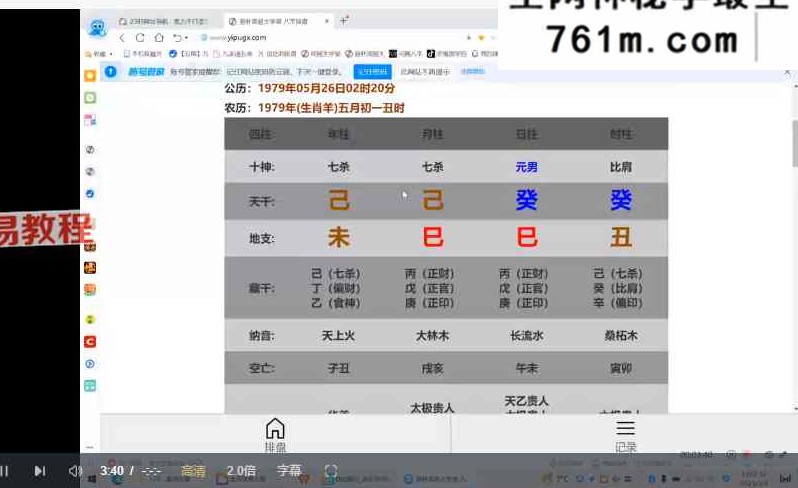The height and width of the screenshot is (488, 798).
Task: Click the red C icon in browser sidebar
Action: coord(90,341)
